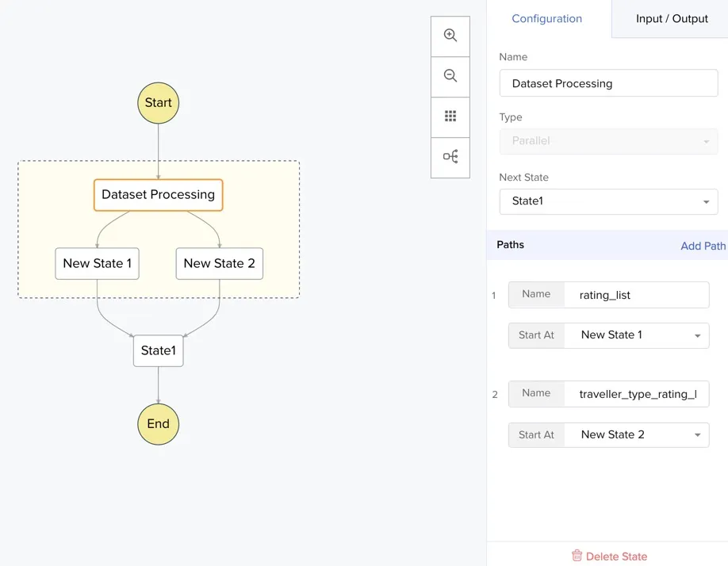Click the zoom in magnifier icon
This screenshot has width=728, height=566.
tap(450, 36)
